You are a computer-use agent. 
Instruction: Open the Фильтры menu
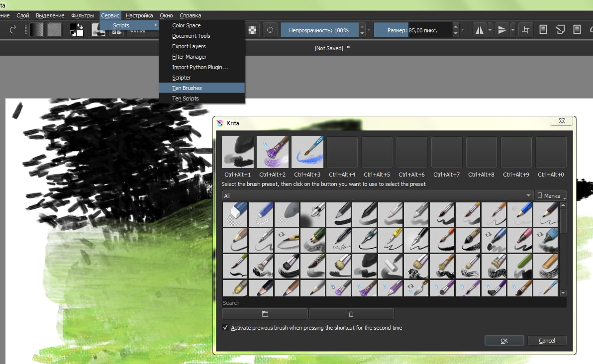pos(83,15)
